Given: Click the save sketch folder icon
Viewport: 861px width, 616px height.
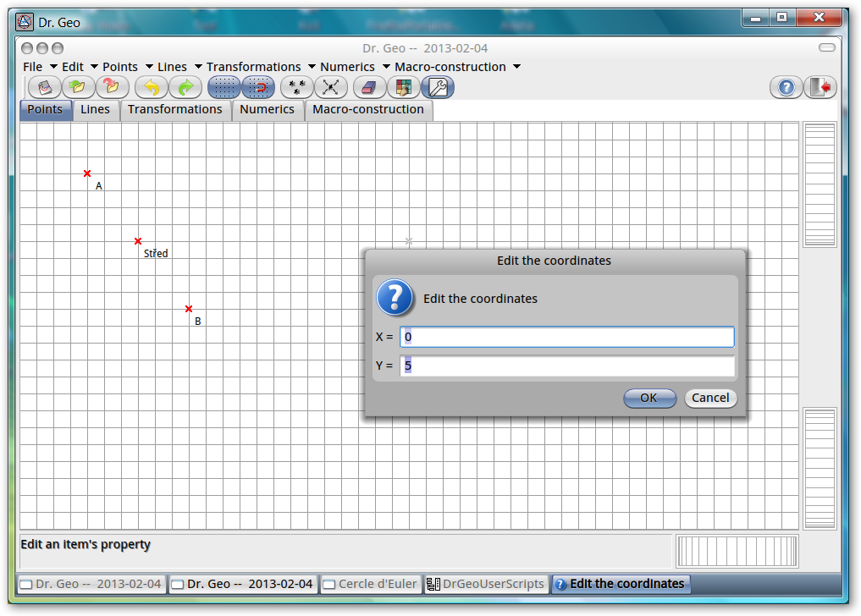Looking at the screenshot, I should pos(112,87).
